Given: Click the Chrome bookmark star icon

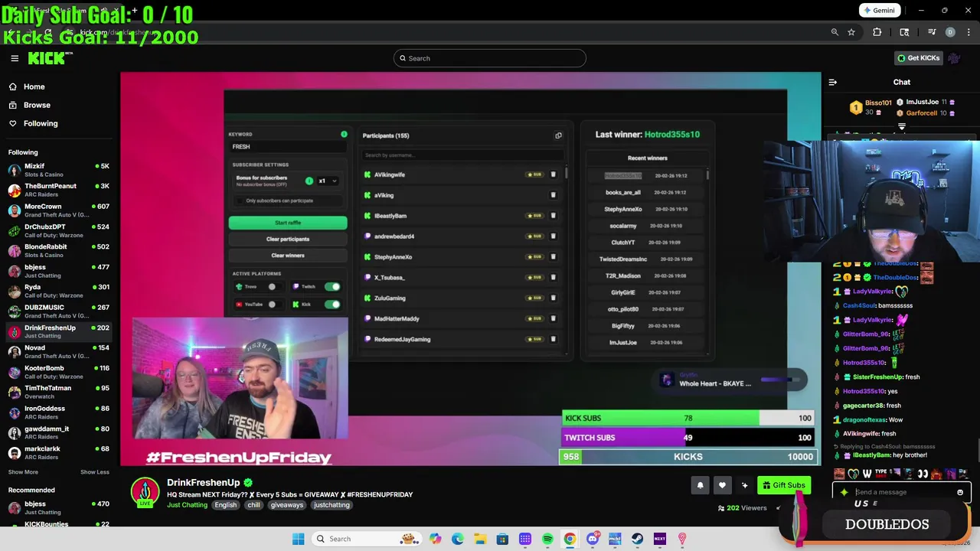Looking at the screenshot, I should (x=851, y=32).
